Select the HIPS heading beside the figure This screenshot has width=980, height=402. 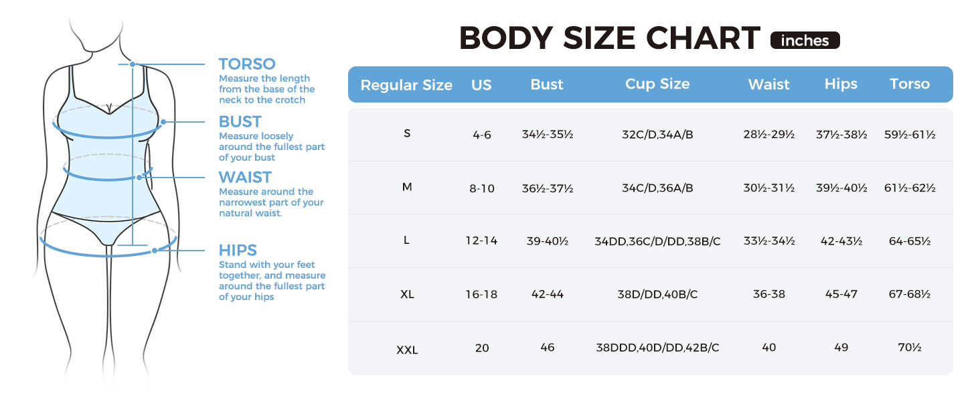pyautogui.click(x=238, y=251)
